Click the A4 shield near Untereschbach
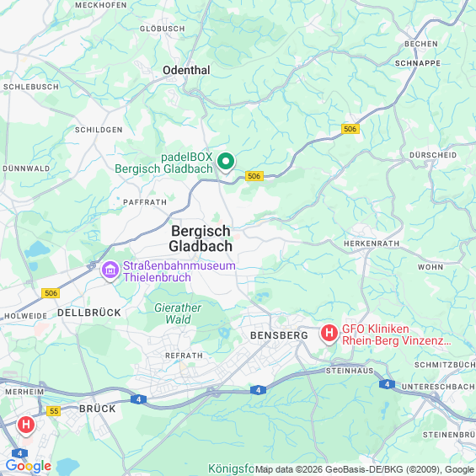This screenshot has width=476, height=476. pos(387,384)
